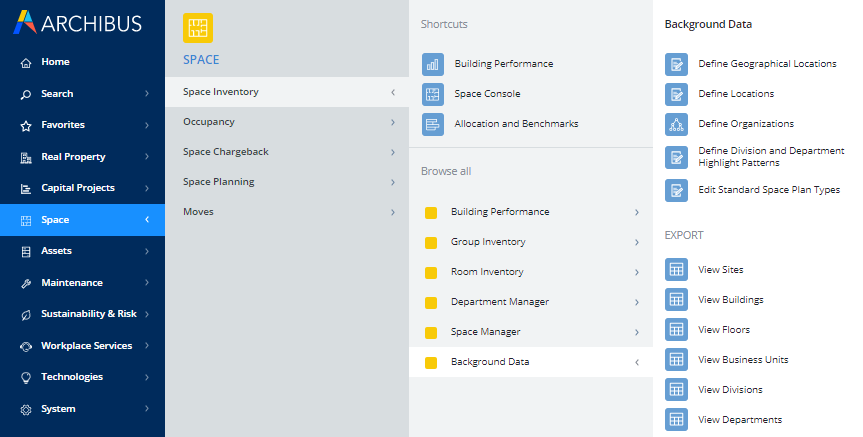Expand the Occupancy submenu
Viewport: 863px width, 437px height.
[x=393, y=122]
